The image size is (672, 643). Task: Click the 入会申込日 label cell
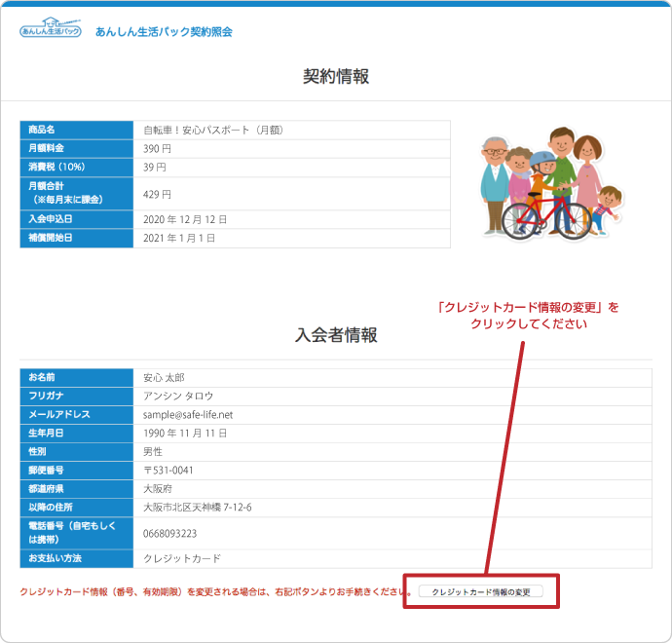[x=77, y=219]
